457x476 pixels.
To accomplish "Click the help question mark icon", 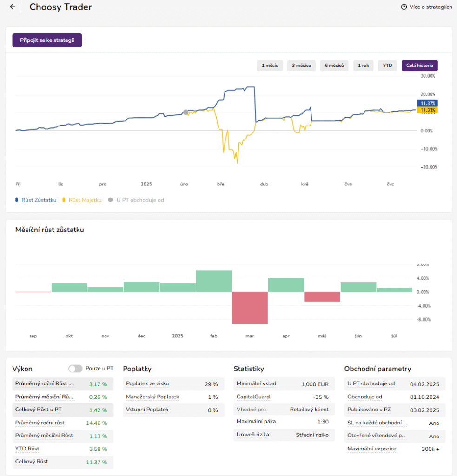I will (x=404, y=7).
